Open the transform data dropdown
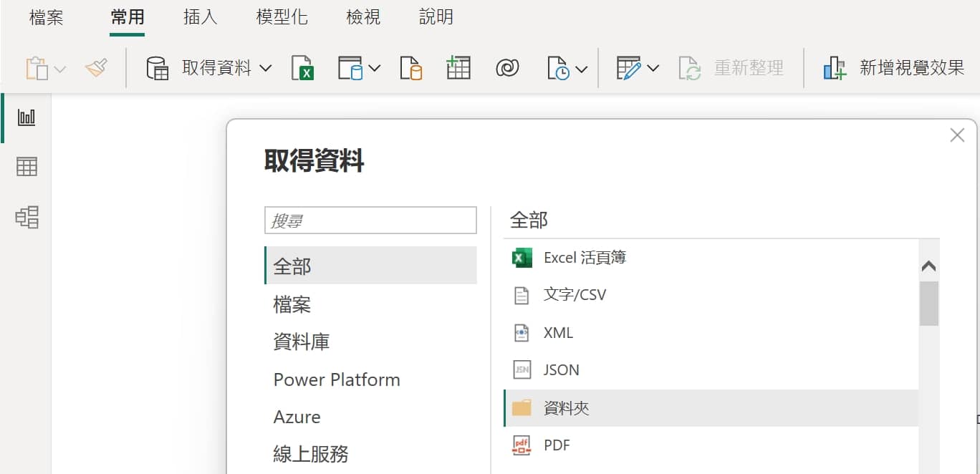This screenshot has height=474, width=980. pyautogui.click(x=653, y=69)
